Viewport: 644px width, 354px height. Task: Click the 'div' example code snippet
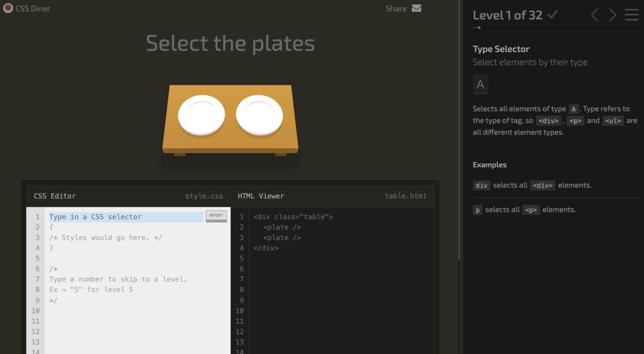[x=481, y=186]
